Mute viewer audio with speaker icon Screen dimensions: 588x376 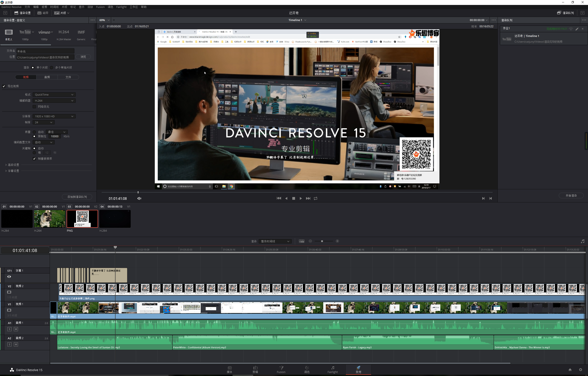(x=139, y=198)
